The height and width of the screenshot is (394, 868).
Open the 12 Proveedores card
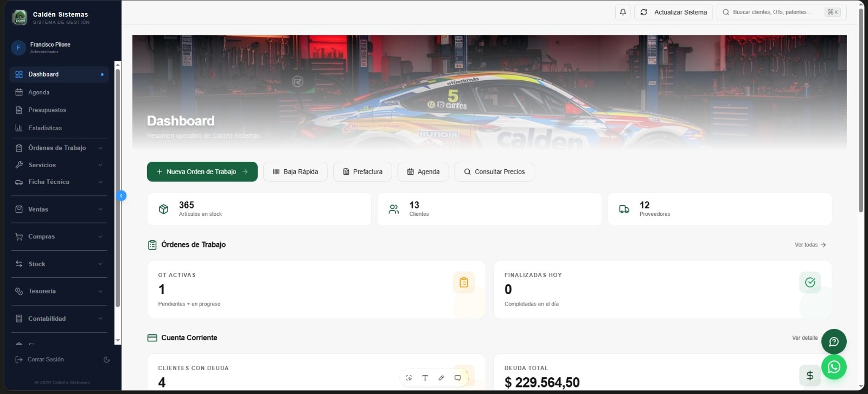coord(720,209)
